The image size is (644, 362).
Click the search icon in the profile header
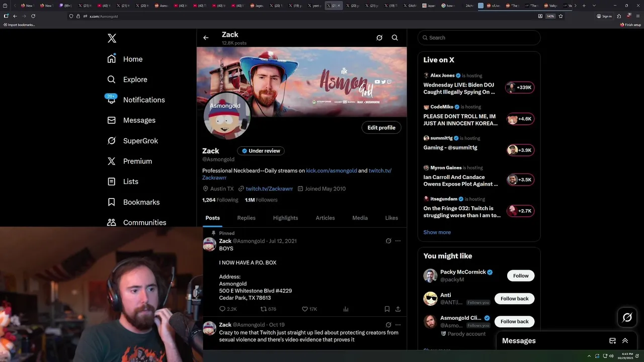tap(395, 38)
